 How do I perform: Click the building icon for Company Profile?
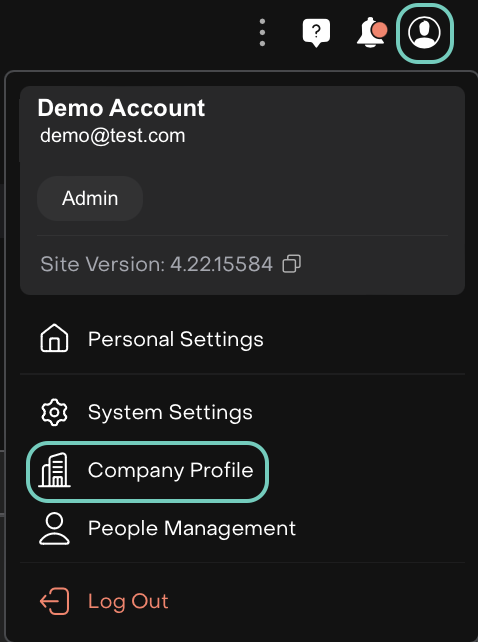[x=54, y=470]
